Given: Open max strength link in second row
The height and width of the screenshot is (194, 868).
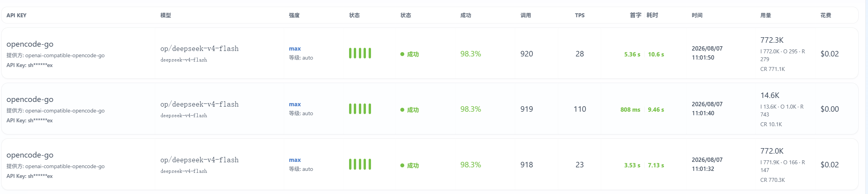Looking at the screenshot, I should [x=295, y=104].
